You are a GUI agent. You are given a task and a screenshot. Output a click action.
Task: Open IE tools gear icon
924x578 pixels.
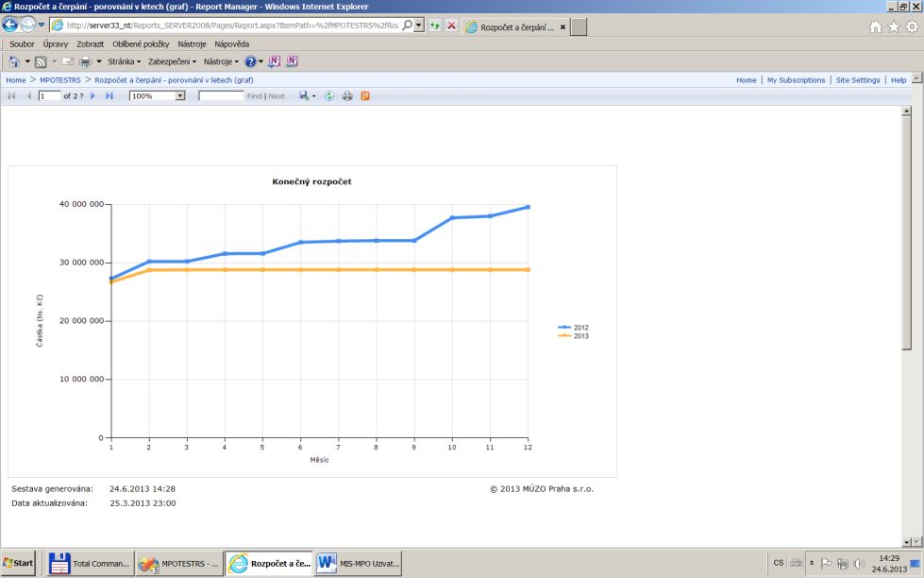(911, 26)
